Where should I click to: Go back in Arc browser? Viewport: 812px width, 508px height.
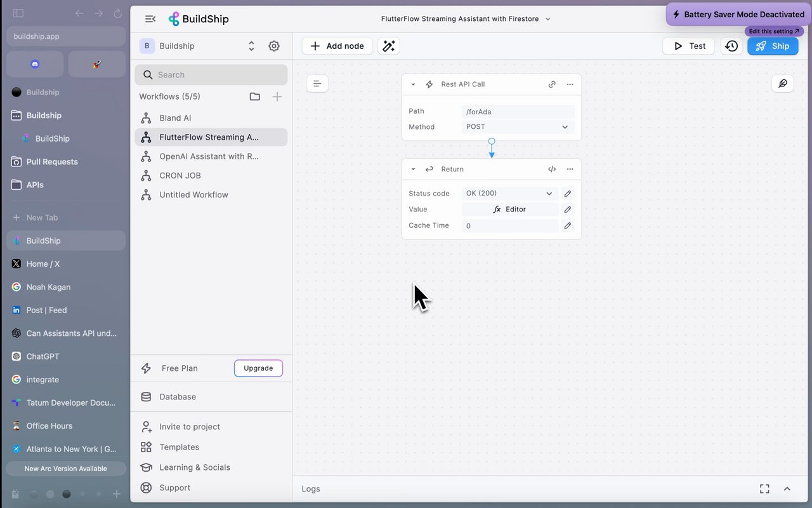coord(79,13)
